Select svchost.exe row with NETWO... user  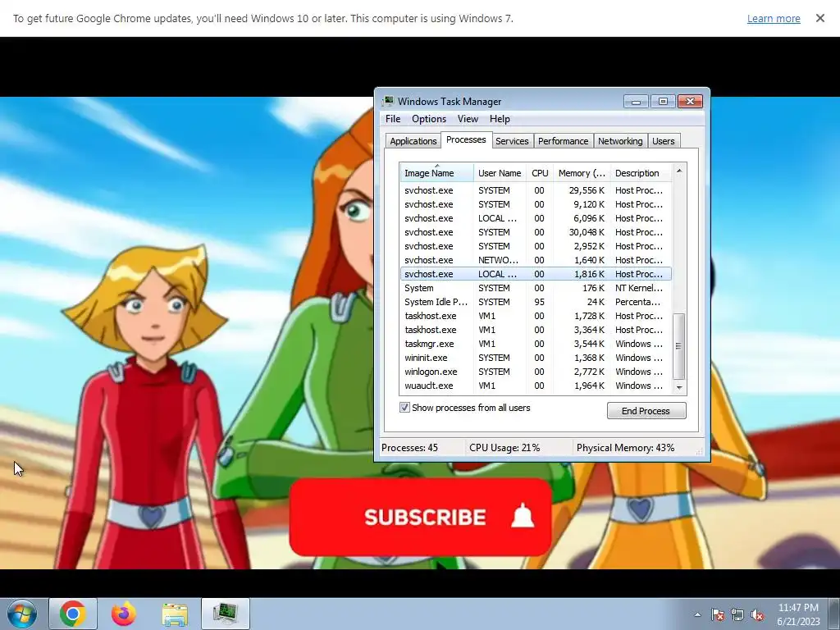pyautogui.click(x=536, y=260)
